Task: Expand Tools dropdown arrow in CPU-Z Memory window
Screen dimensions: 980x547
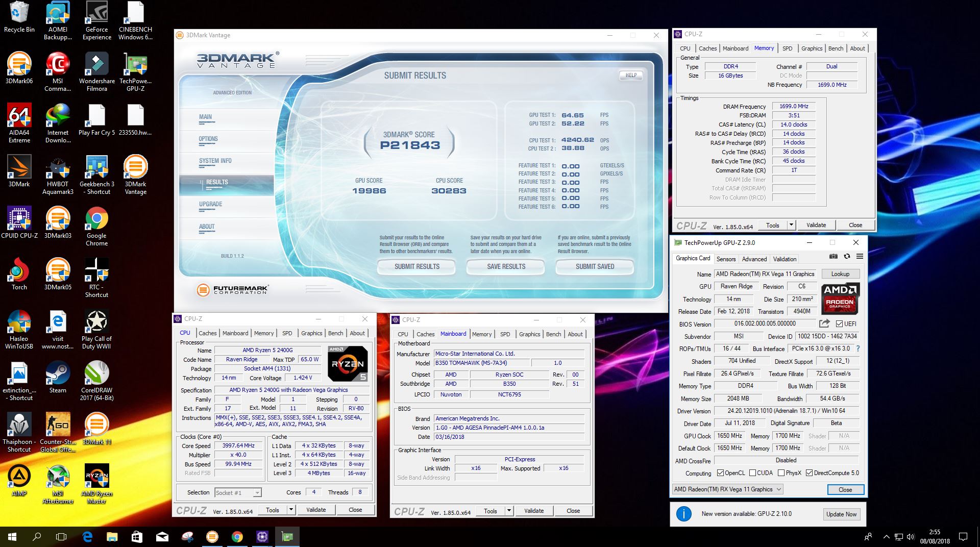Action: (791, 225)
